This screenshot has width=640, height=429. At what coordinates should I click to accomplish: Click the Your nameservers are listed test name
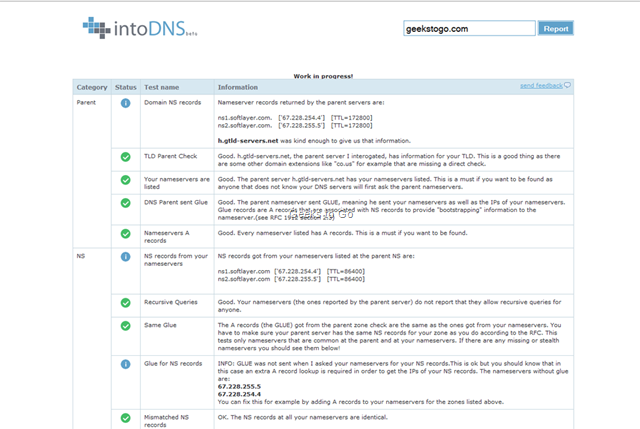click(x=176, y=183)
